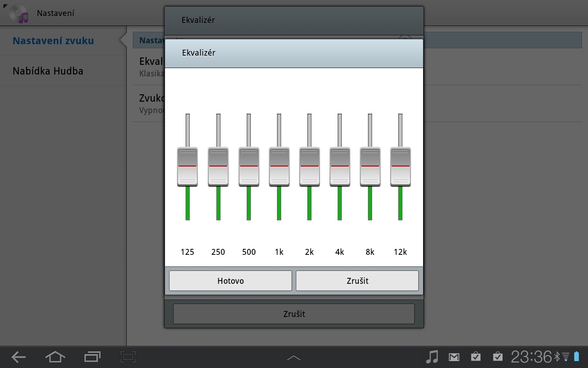Viewport: 588px width, 368px height.
Task: Tap the music note icon in status bar
Action: tap(432, 356)
